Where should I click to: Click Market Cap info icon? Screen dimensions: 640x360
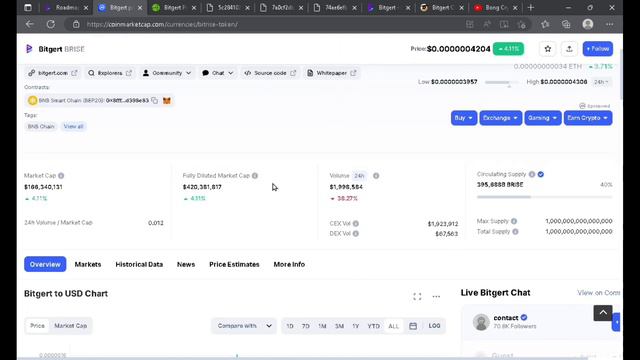[61, 176]
